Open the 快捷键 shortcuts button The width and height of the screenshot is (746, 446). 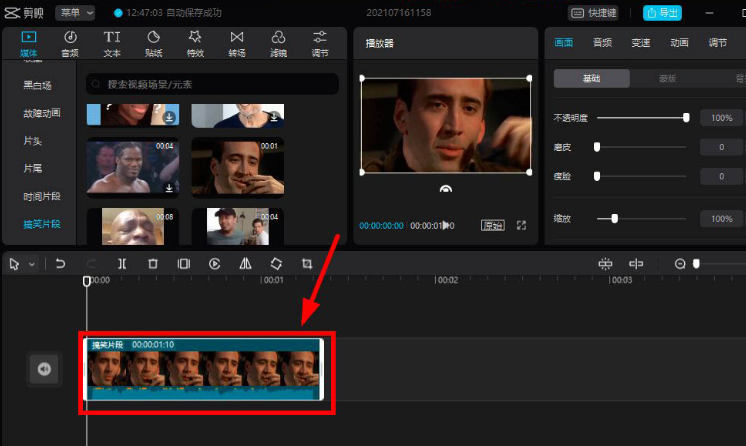pos(594,13)
